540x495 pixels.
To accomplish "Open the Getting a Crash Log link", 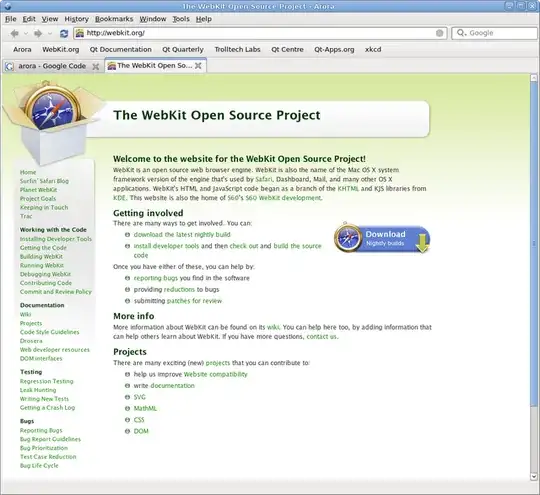I will [48, 408].
